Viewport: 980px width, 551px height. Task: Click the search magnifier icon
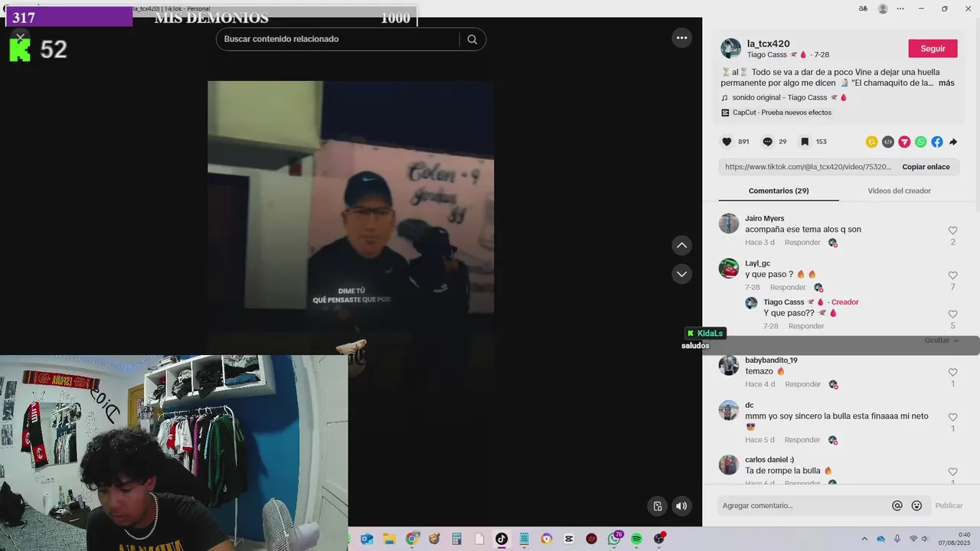(x=472, y=39)
